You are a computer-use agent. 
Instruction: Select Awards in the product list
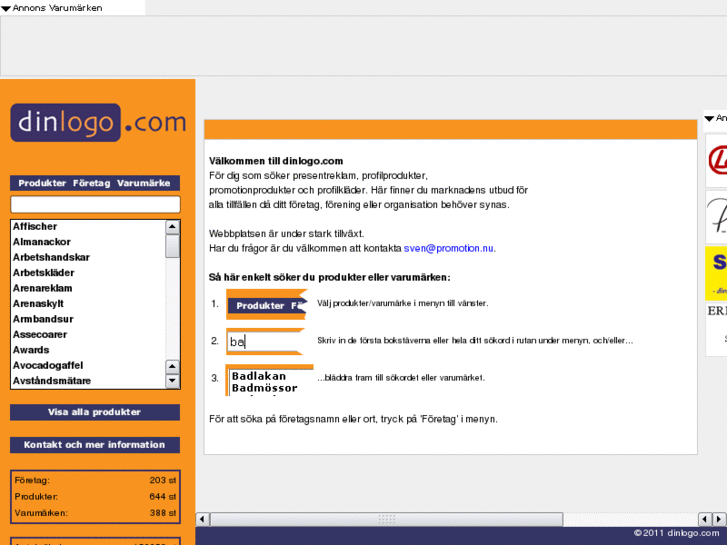(x=31, y=350)
